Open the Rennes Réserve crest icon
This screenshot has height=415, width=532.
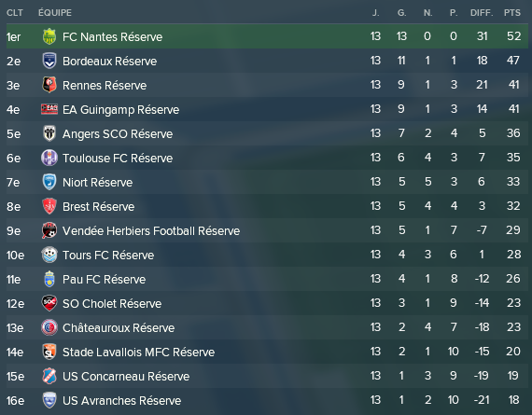[x=49, y=85]
